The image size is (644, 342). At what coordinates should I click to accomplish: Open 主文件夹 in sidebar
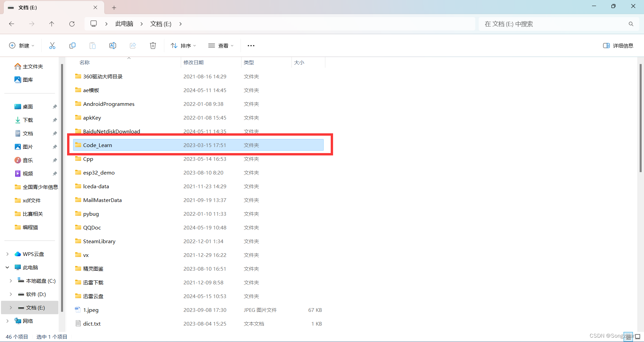[x=29, y=66]
